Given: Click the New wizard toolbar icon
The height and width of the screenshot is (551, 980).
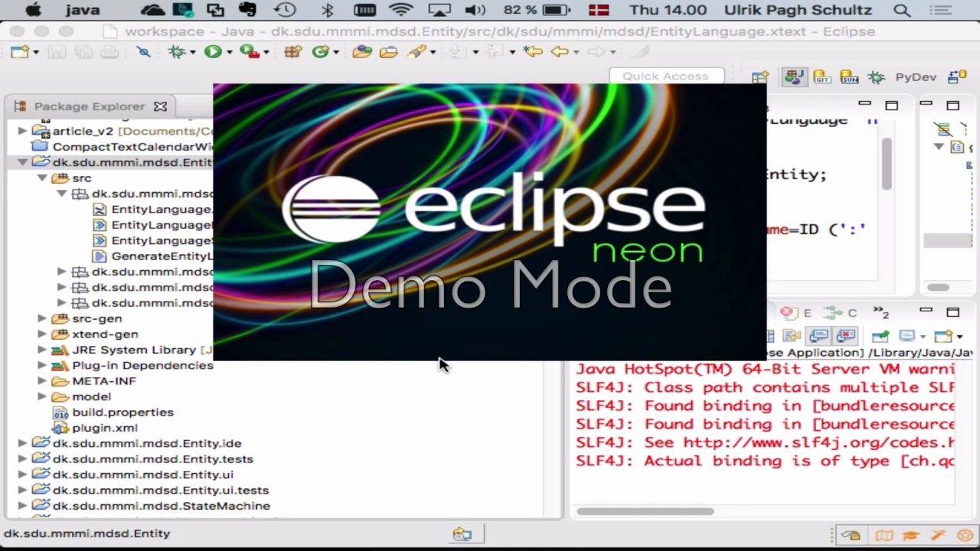Looking at the screenshot, I should (20, 52).
